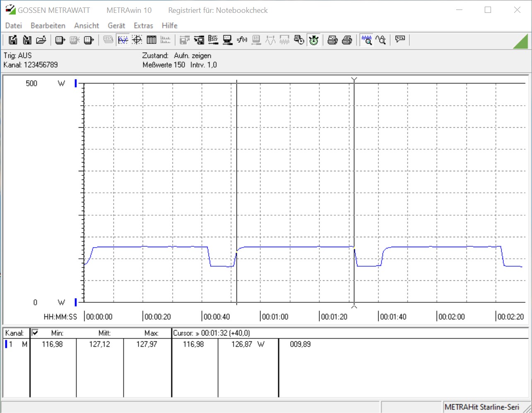Screen dimensions: 532x413
Task: Switch to table view icon
Action: coord(152,40)
